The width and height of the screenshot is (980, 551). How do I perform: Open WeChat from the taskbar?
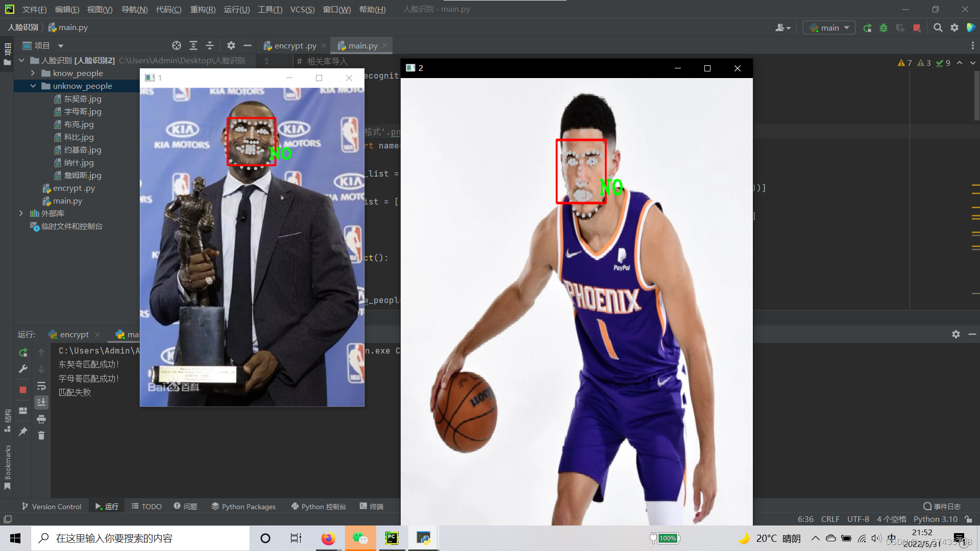click(x=360, y=538)
